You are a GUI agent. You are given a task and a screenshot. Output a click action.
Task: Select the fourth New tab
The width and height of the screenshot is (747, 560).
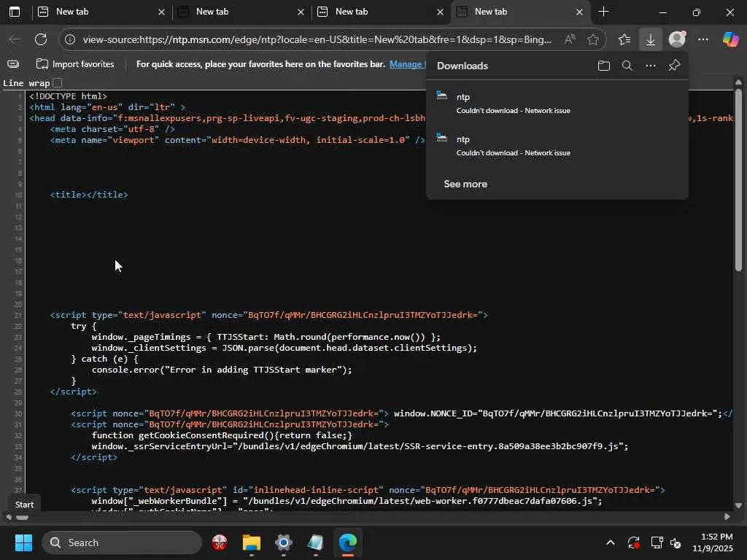coord(519,12)
